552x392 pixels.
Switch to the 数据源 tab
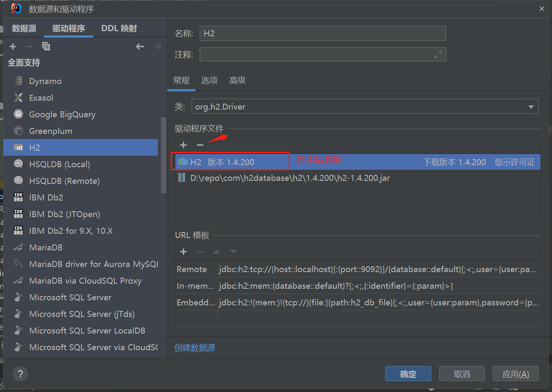(24, 29)
